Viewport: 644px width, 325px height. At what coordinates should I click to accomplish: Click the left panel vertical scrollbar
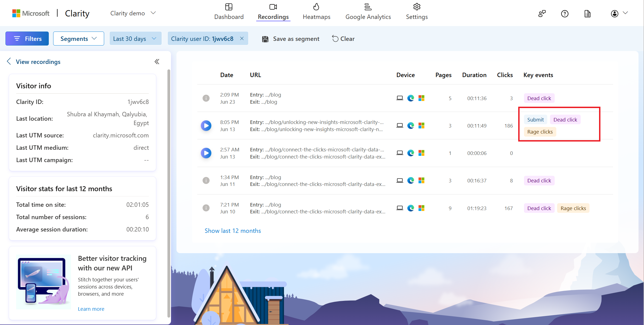pyautogui.click(x=169, y=193)
